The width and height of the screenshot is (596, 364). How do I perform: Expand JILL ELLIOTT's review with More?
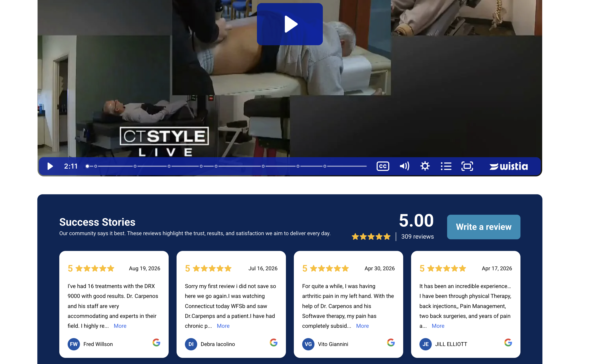click(x=438, y=326)
